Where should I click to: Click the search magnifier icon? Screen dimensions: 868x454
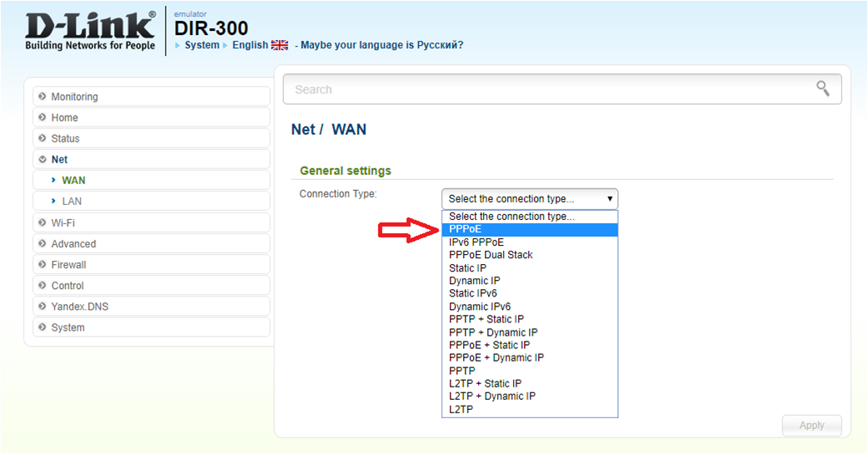pyautogui.click(x=823, y=88)
